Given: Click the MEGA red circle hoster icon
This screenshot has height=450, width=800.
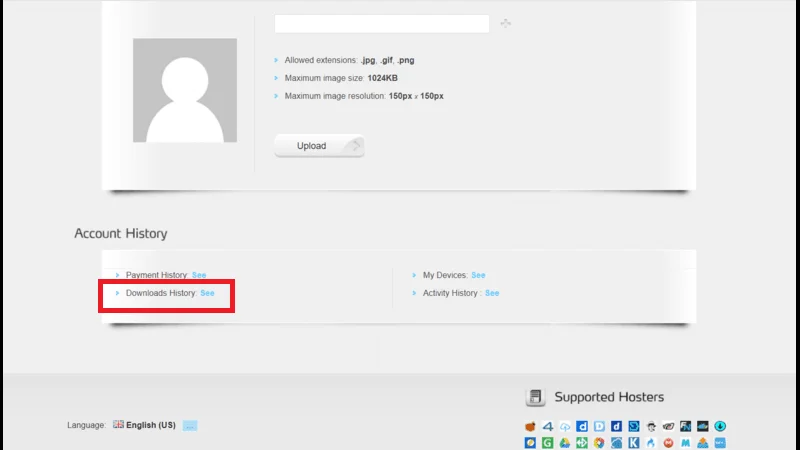Looking at the screenshot, I should (x=668, y=443).
